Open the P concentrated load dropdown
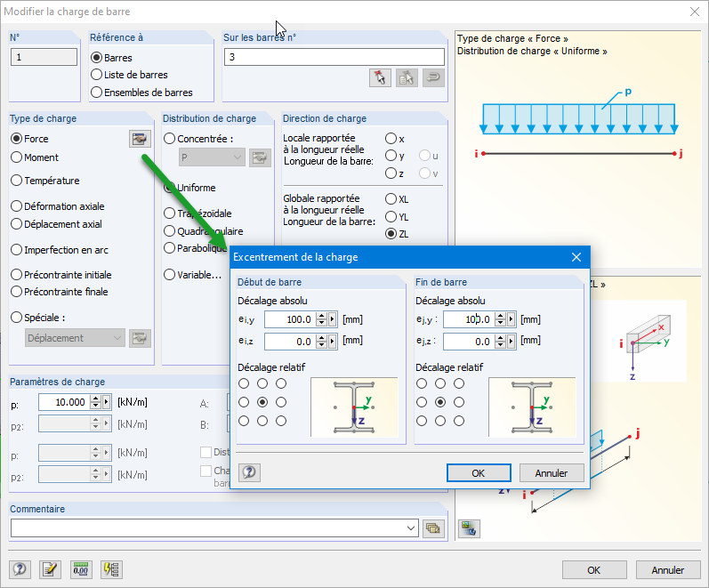Viewport: 709px width, 588px height. point(212,157)
